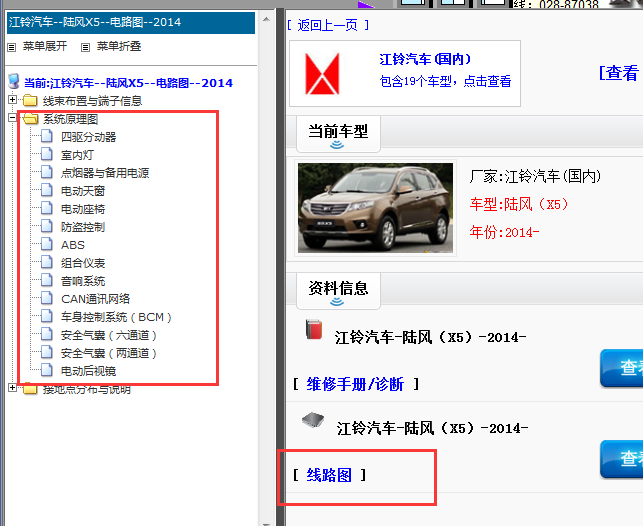Click the red Landwind brand logo
643x526 pixels.
tap(322, 74)
